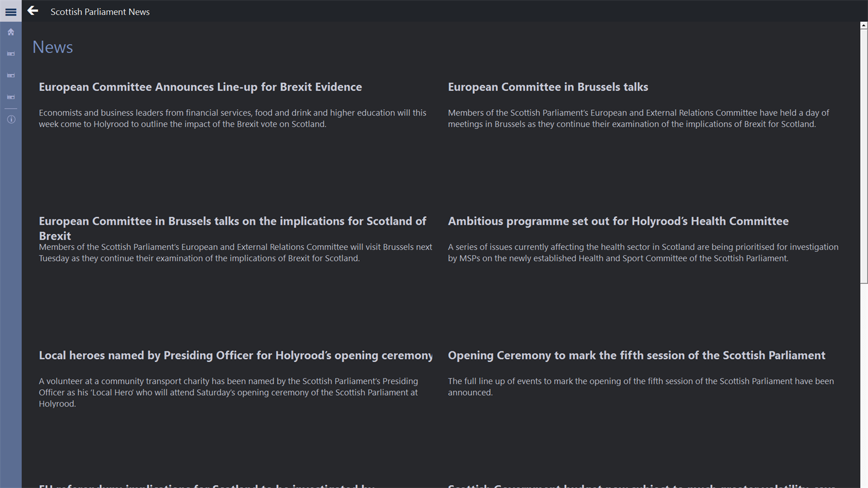Click the summary about health sector issues prioritised

click(643, 252)
